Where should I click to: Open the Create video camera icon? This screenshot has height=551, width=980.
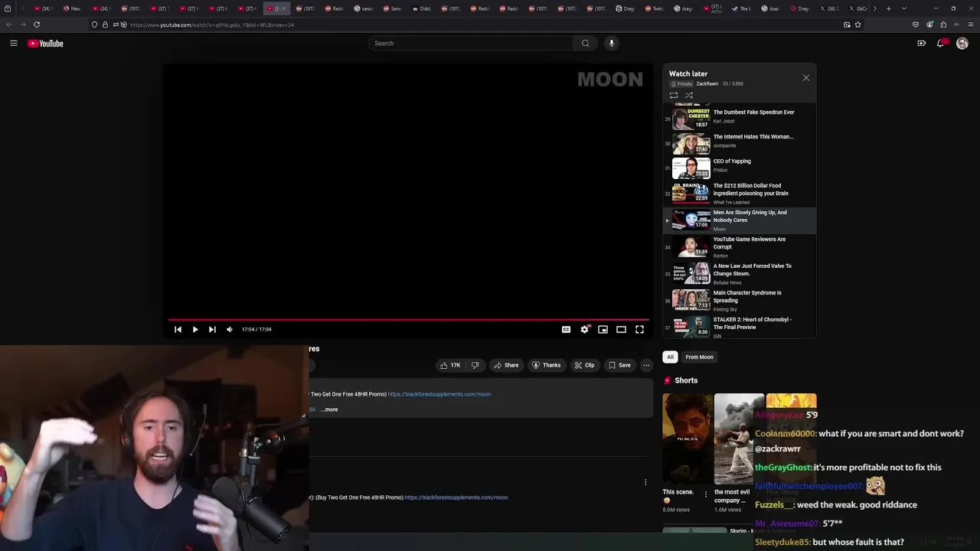coord(921,44)
